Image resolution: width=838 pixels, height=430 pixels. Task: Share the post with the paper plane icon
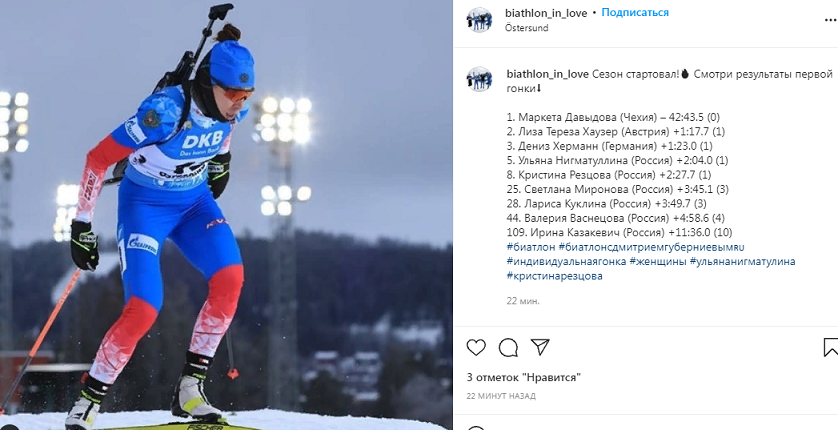point(540,348)
